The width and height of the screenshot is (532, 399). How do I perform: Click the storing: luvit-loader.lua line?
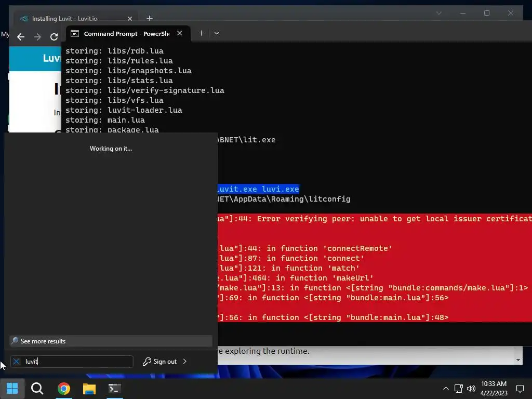124,110
